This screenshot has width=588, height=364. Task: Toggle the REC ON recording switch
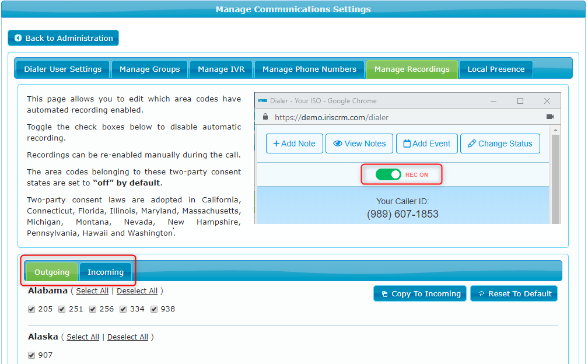[x=388, y=174]
